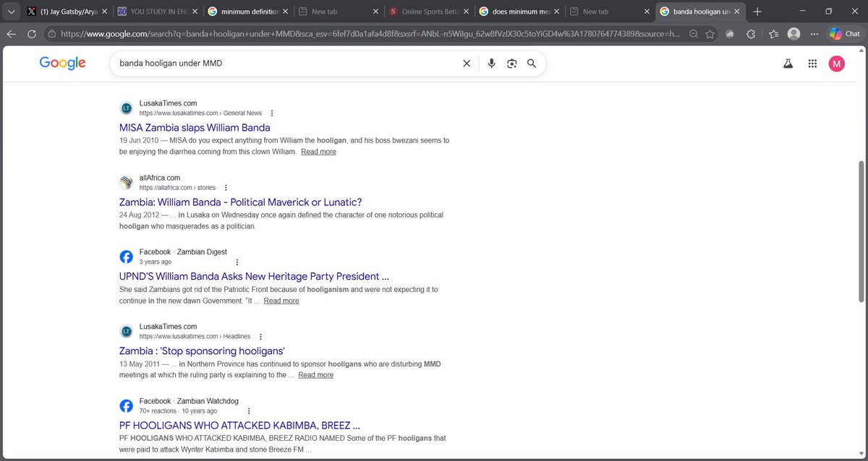Open more options for Zambian Digest result
This screenshot has height=461, width=868.
click(x=237, y=262)
